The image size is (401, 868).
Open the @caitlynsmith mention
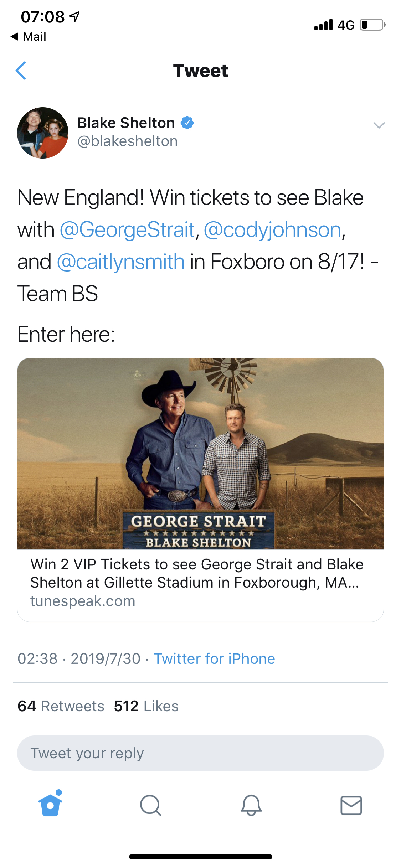(121, 262)
